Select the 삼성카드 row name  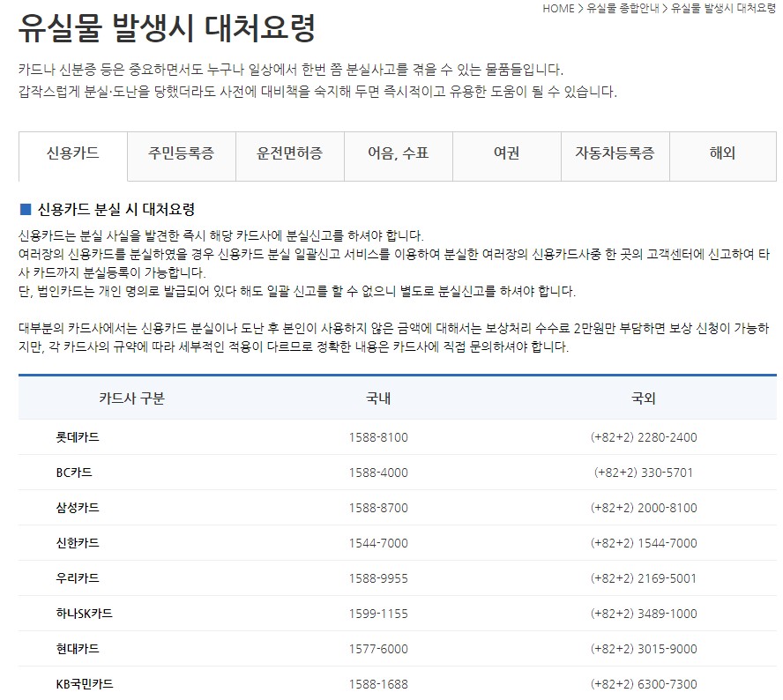point(78,508)
